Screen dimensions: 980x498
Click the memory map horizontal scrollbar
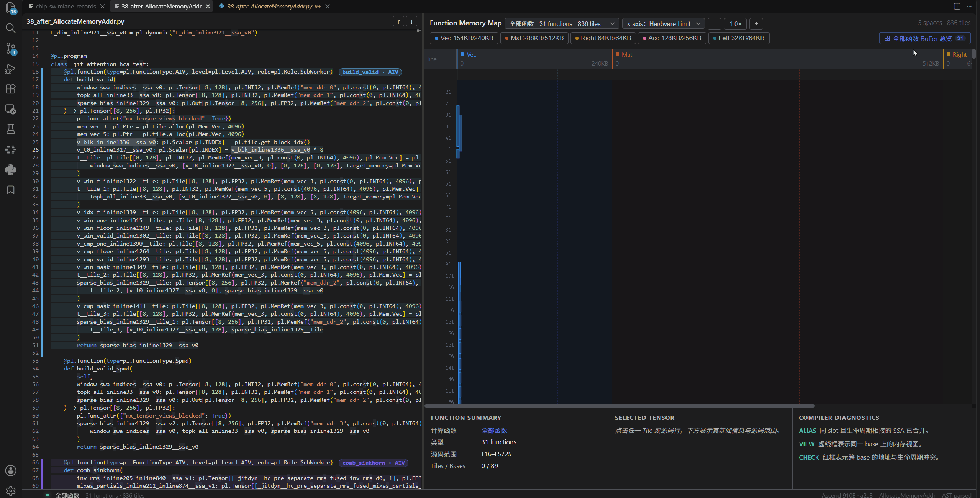click(619, 406)
